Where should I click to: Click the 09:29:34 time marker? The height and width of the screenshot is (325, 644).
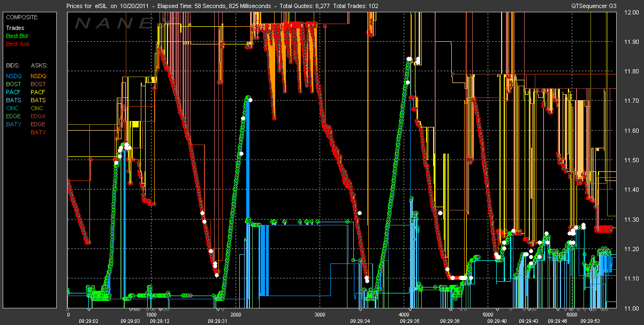(x=360, y=321)
